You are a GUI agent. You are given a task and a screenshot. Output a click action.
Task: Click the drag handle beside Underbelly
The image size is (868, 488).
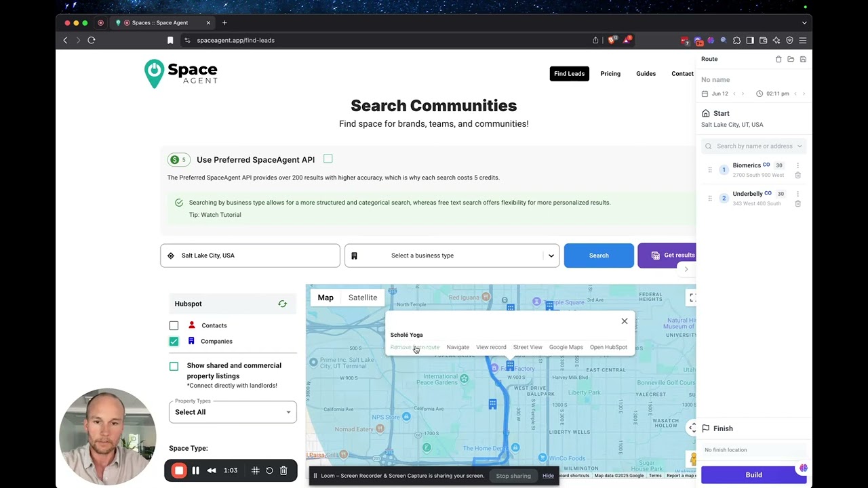click(x=710, y=199)
